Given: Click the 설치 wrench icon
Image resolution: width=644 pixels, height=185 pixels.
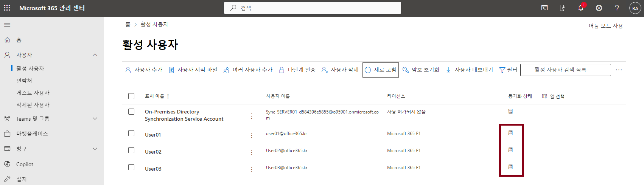Looking at the screenshot, I should coord(7,179).
